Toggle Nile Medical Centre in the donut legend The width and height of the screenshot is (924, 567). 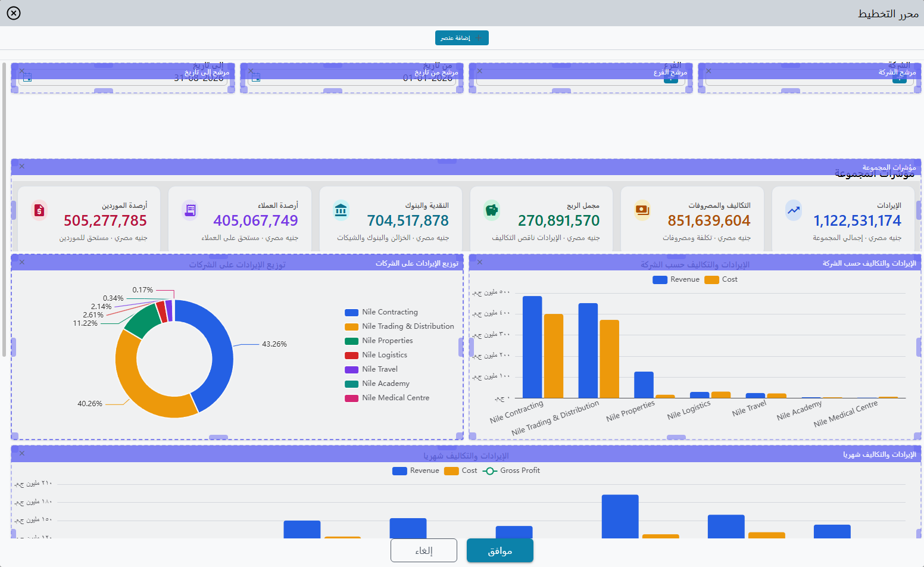point(387,398)
